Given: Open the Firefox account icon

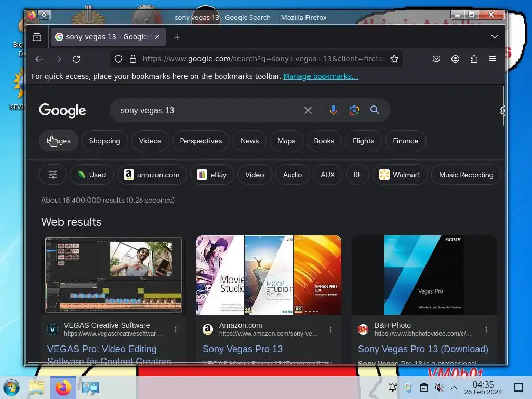Looking at the screenshot, I should click(455, 59).
